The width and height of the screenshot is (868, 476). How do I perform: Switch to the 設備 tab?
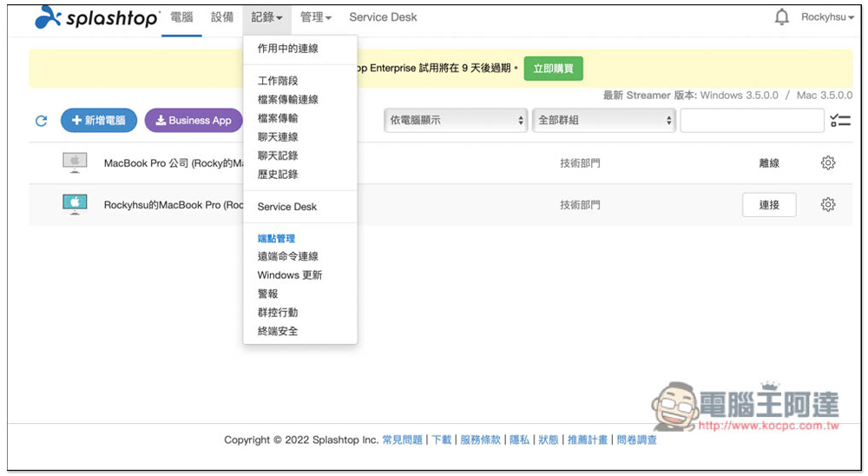tap(222, 17)
